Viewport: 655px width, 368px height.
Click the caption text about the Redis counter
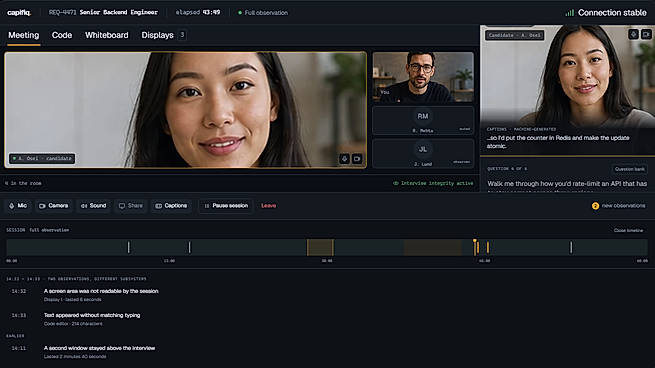tap(558, 142)
